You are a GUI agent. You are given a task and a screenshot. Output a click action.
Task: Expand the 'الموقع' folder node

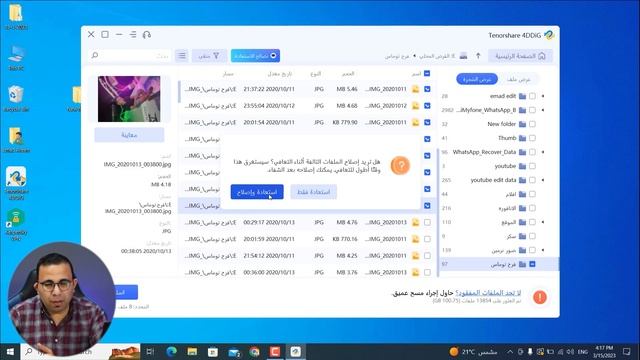(543, 222)
